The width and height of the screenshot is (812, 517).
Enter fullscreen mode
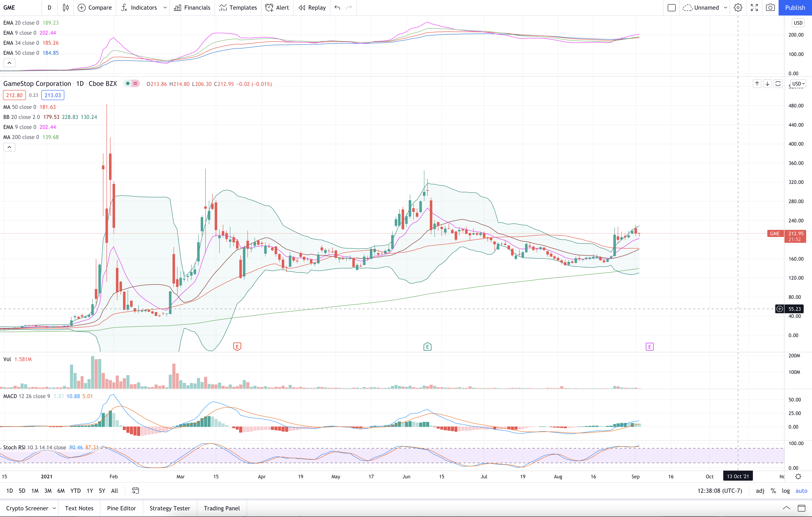pyautogui.click(x=754, y=8)
